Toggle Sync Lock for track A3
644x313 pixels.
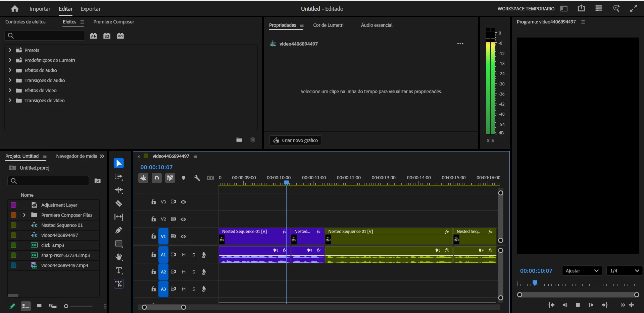click(173, 289)
